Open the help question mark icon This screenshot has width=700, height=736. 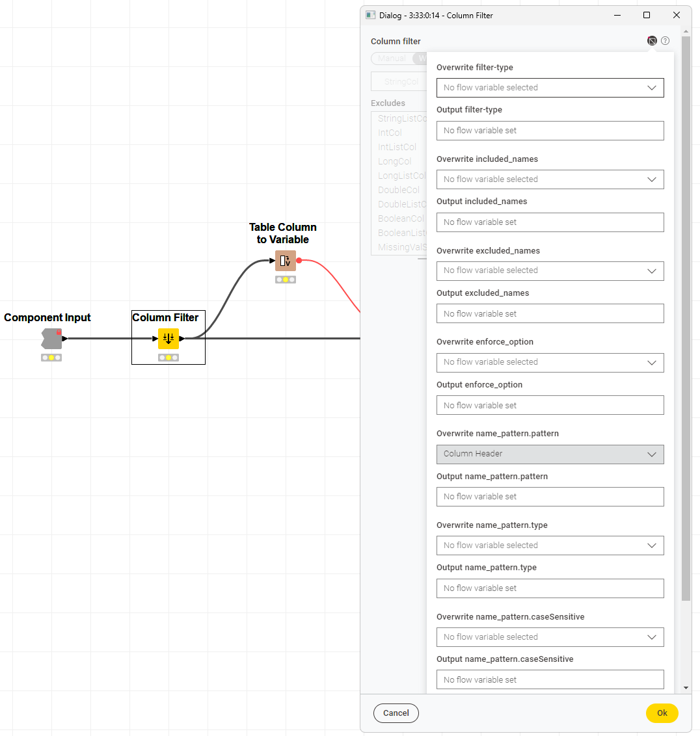click(x=666, y=41)
